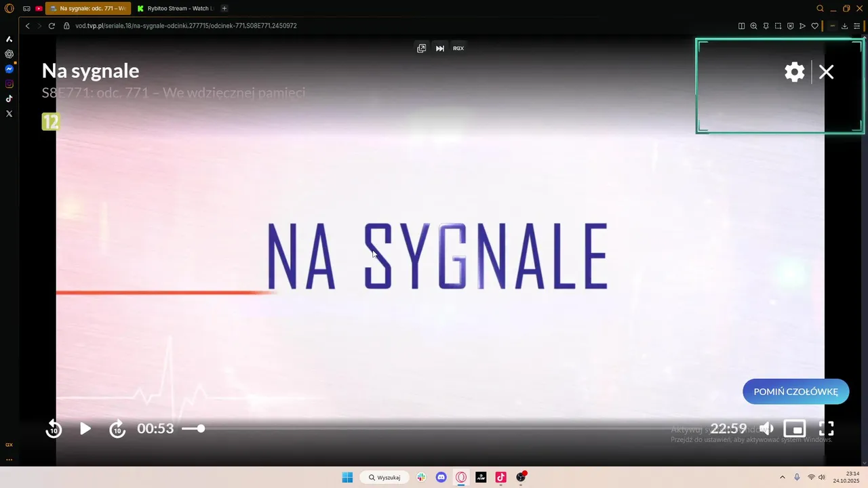Rewind the video 10 seconds
Viewport: 868px width, 488px height.
coord(54,428)
